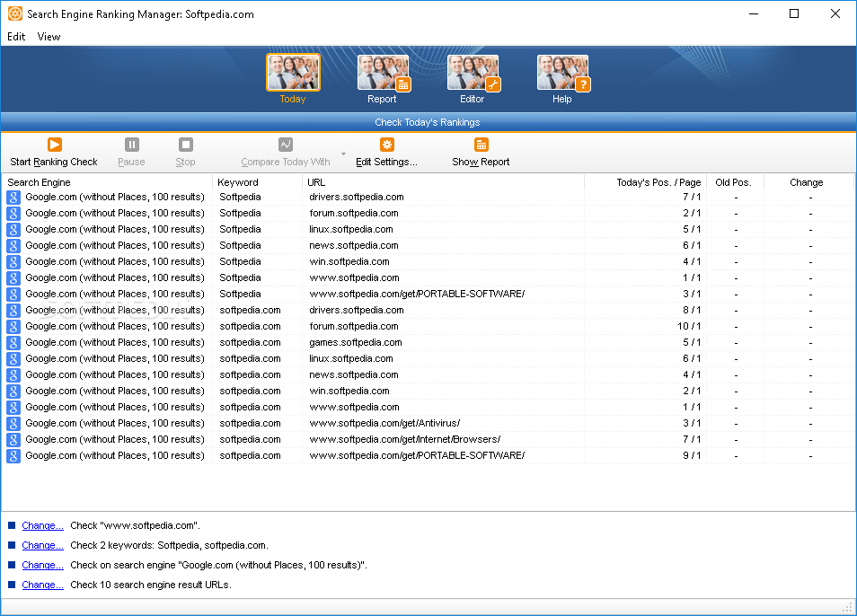Click Edit Settings... label
857x616 pixels.
tap(386, 162)
